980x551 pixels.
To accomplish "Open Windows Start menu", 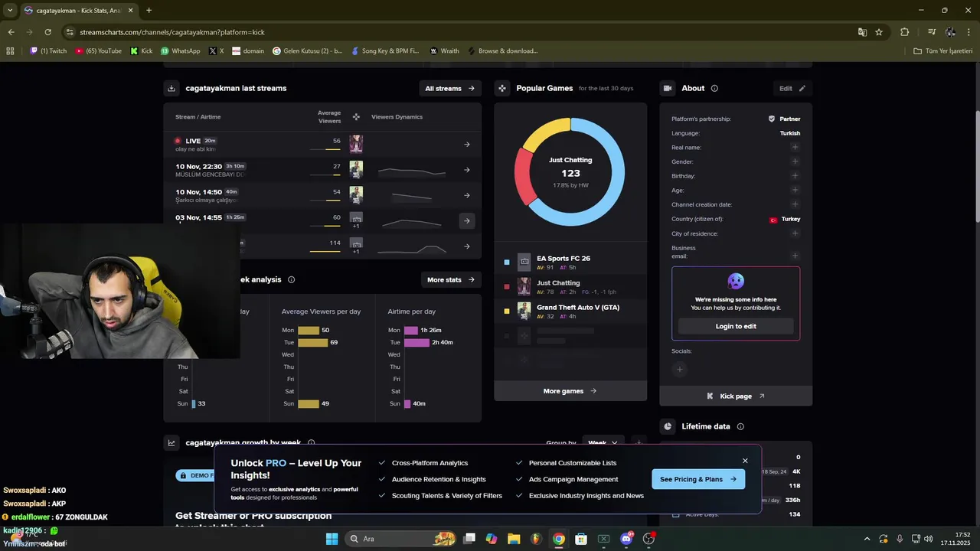I will [332, 539].
